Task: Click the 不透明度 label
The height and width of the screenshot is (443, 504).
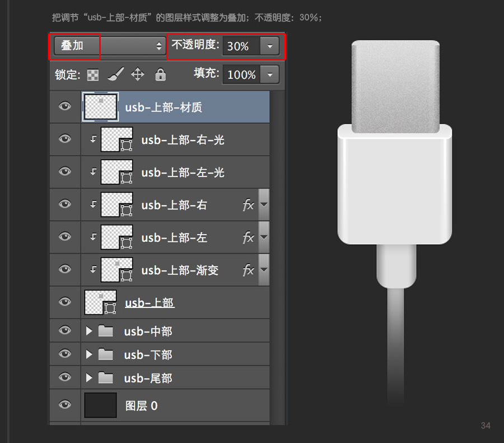Action: [195, 44]
